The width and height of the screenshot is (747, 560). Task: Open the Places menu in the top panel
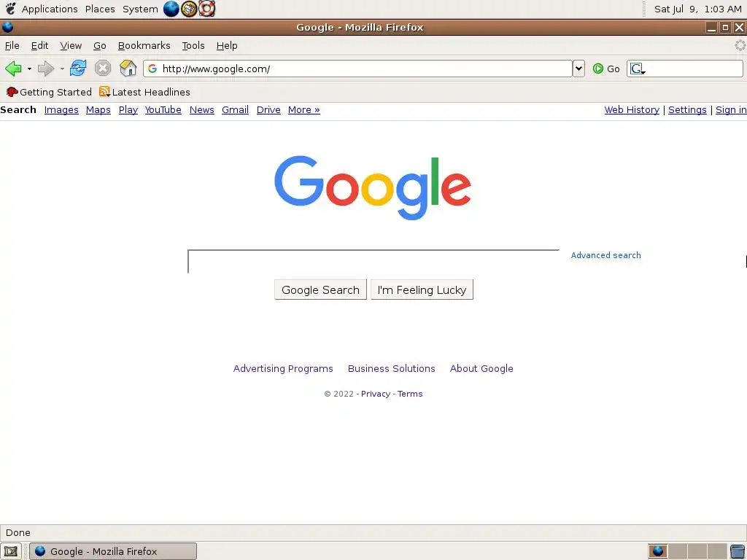(100, 9)
